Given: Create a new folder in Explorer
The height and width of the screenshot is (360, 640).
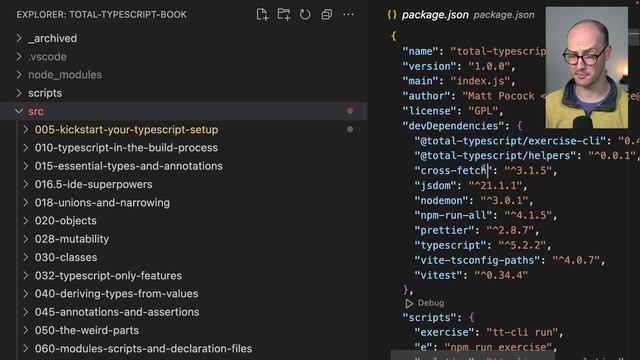Looking at the screenshot, I should point(284,15).
